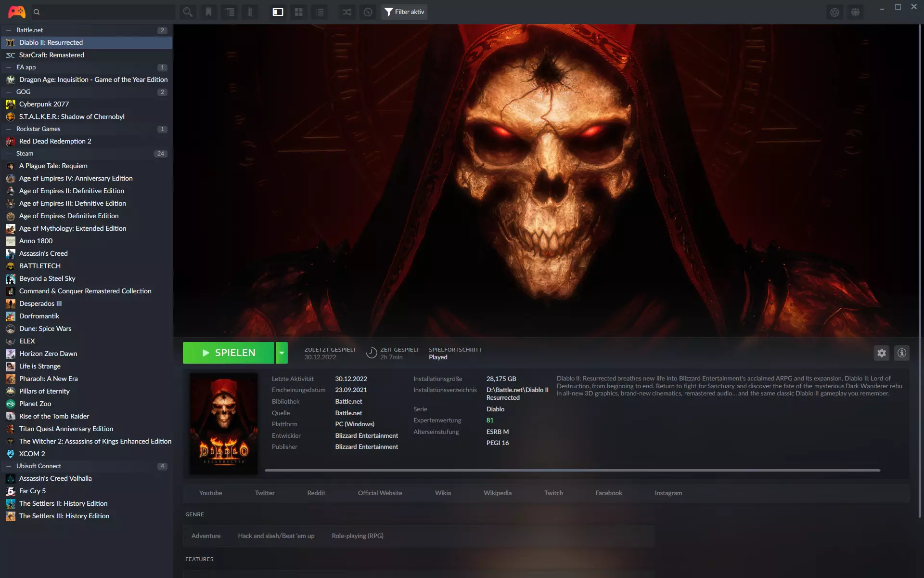Open the Instagram link
This screenshot has width=924, height=578.
point(668,493)
